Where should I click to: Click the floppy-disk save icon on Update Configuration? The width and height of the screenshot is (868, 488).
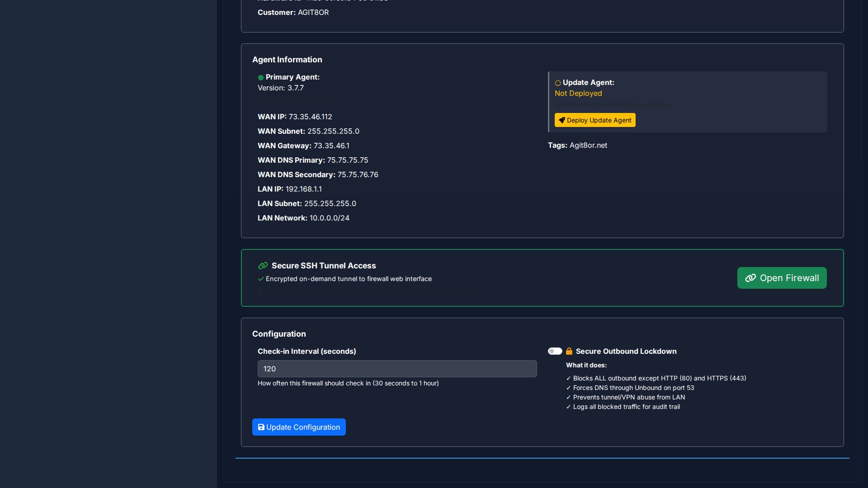click(x=261, y=427)
